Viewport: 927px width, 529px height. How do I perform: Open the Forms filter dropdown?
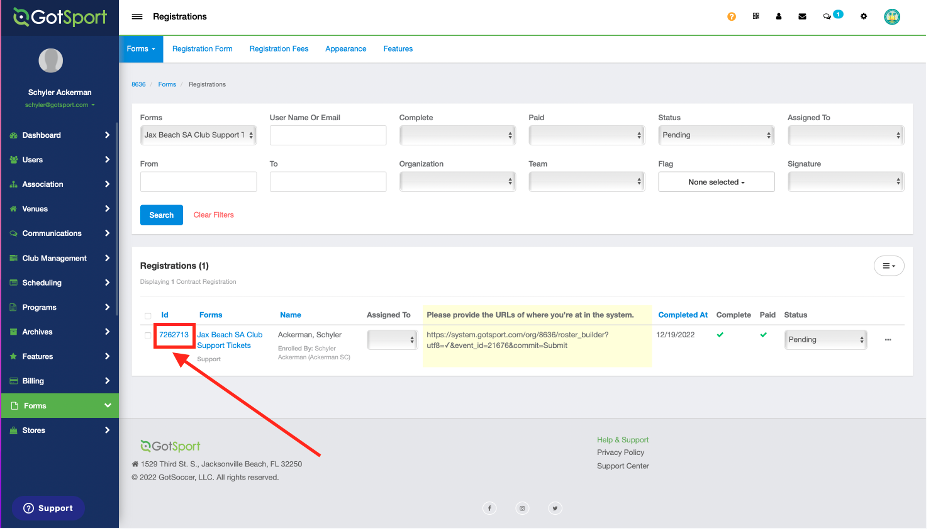[198, 135]
